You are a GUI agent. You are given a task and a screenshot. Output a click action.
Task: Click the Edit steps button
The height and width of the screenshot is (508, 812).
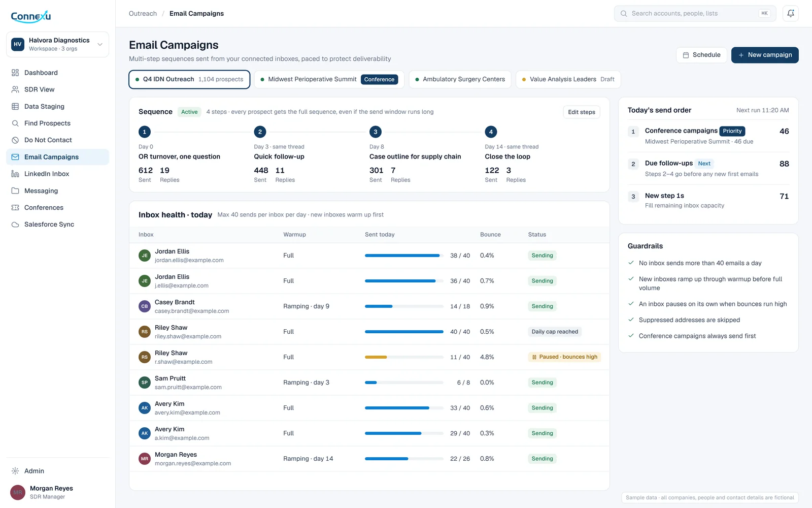click(x=582, y=112)
